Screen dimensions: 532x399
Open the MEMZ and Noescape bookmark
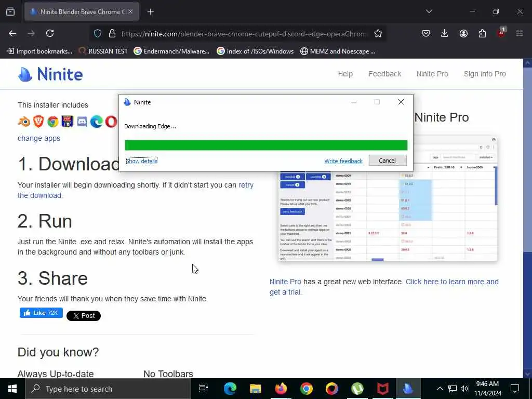point(338,51)
